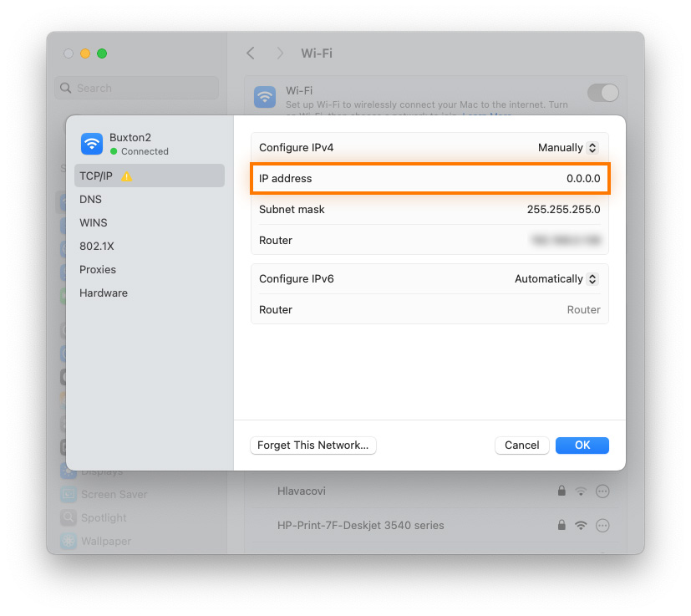Image resolution: width=691 pixels, height=616 pixels.
Task: Click the Subnet mask field 255.255.255.0
Action: point(429,209)
